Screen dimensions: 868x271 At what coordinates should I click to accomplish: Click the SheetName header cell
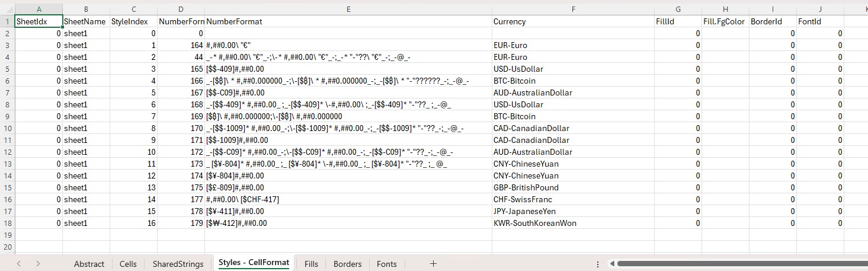(x=86, y=21)
